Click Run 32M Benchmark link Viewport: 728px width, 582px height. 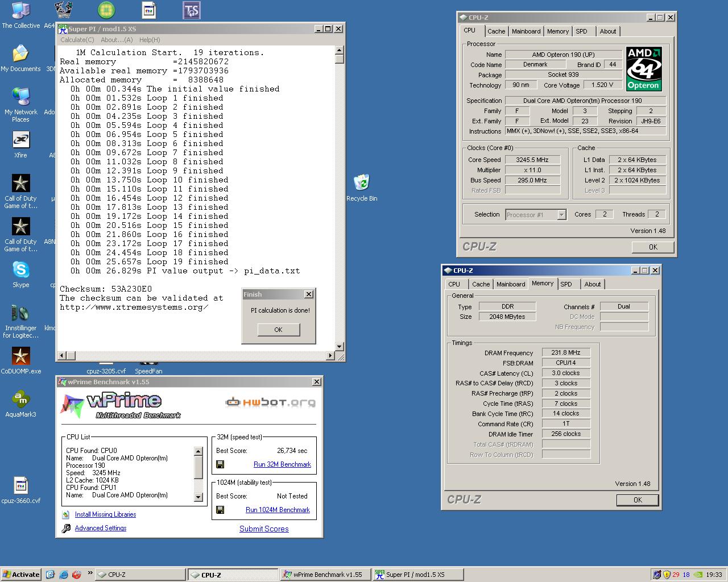[282, 464]
